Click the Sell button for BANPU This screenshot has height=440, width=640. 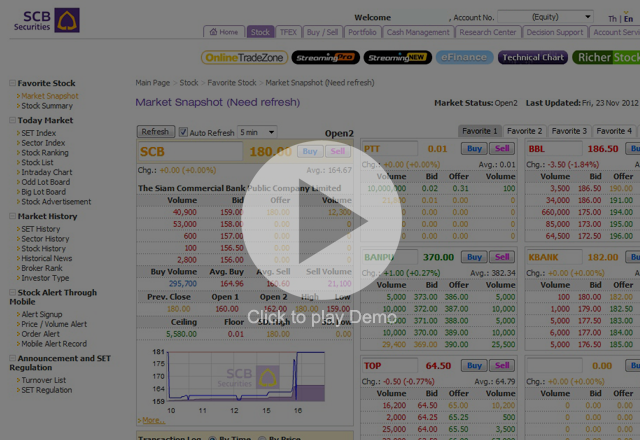point(502,257)
